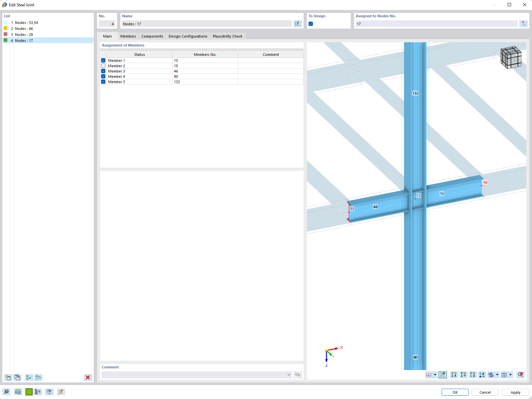This screenshot has height=399, width=532.
Task: Expand the wireframe box dropdown arrow
Action: (x=510, y=375)
